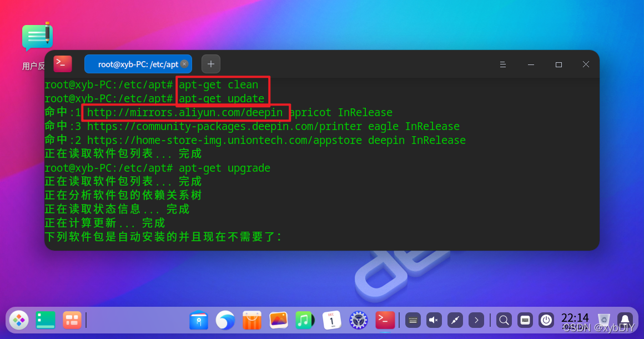The image size is (644, 339).
Task: Open the power button in the dock
Action: (x=546, y=320)
